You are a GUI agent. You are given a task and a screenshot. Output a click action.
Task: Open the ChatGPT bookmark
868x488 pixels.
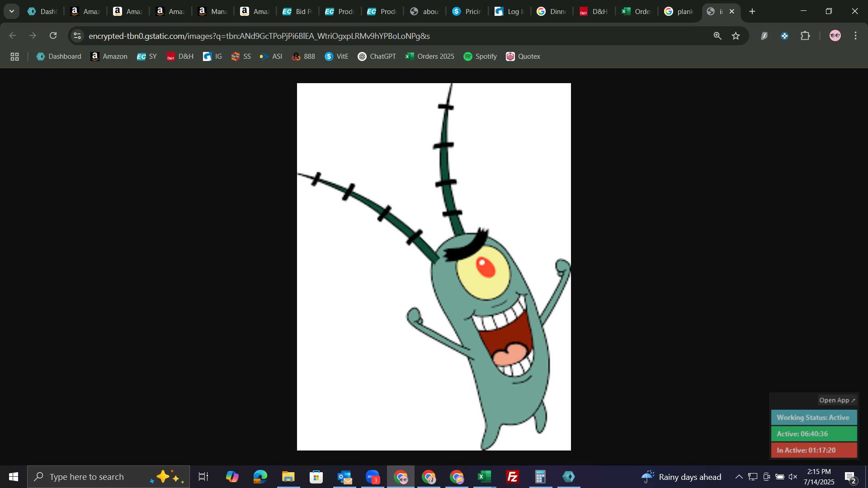tap(377, 56)
